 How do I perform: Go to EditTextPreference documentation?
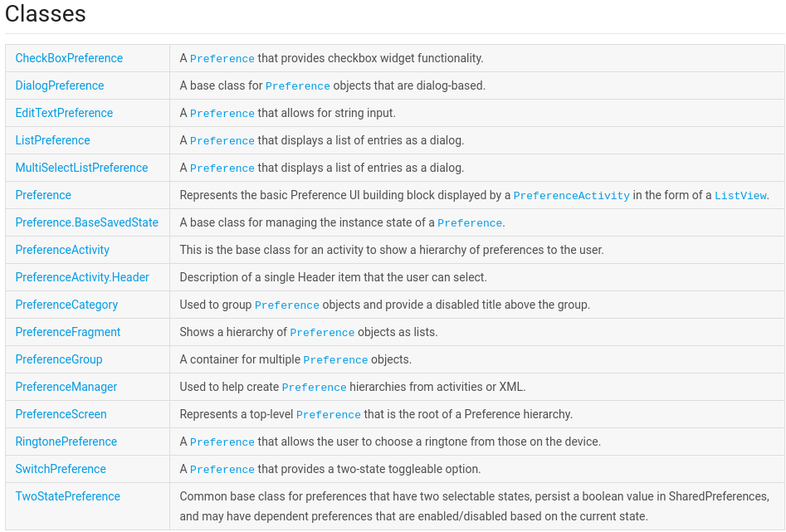pyautogui.click(x=64, y=113)
